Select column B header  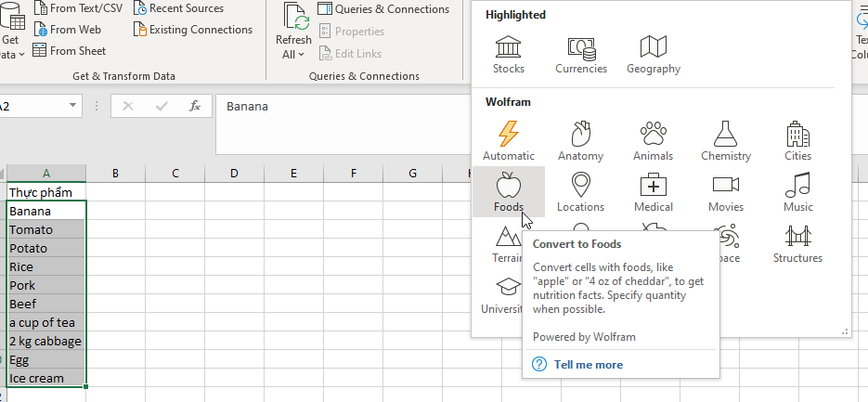coord(116,174)
